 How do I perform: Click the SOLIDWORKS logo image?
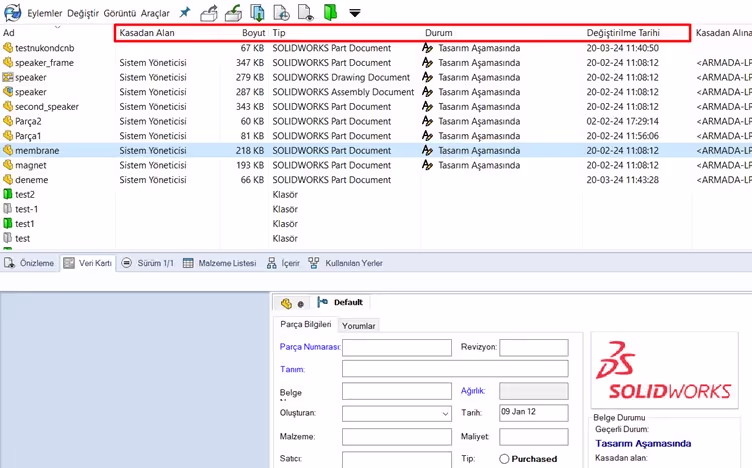pyautogui.click(x=664, y=370)
